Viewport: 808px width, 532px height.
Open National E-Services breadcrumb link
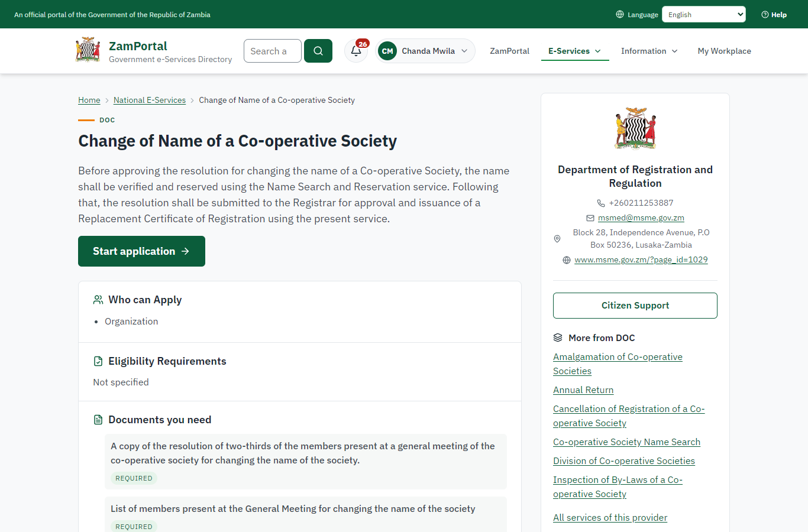150,100
